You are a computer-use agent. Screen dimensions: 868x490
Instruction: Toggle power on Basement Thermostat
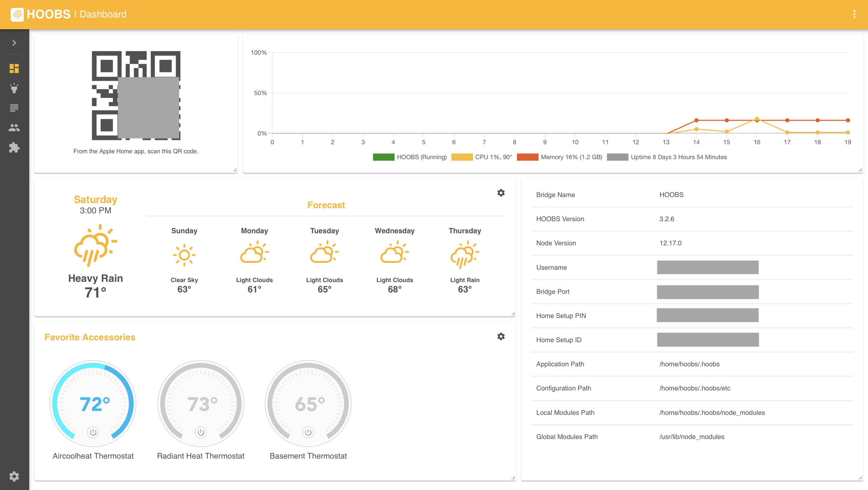coord(308,432)
